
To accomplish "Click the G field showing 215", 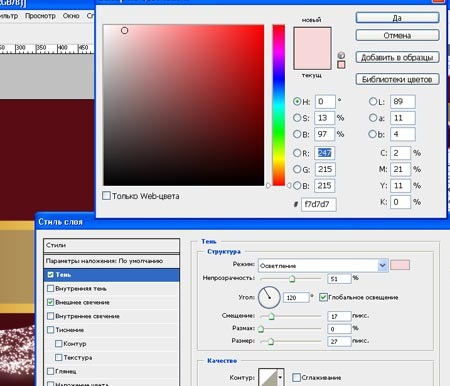I will [325, 169].
